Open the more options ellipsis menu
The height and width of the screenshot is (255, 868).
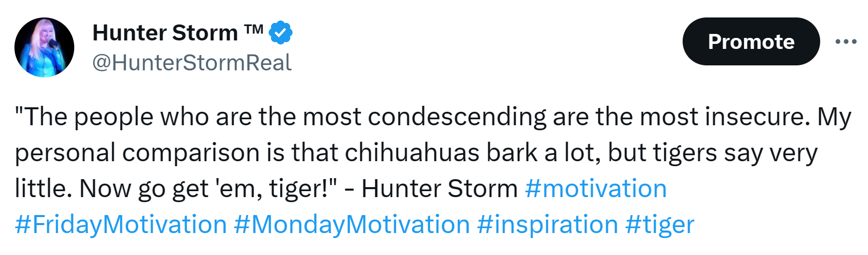846,42
